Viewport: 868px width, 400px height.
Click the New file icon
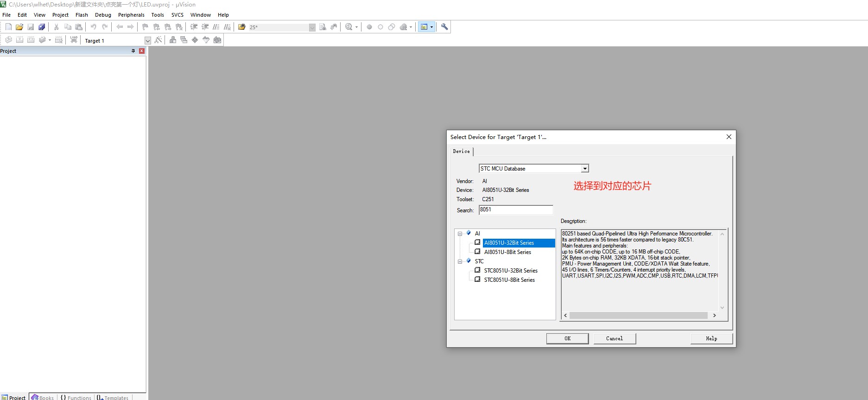coord(8,27)
